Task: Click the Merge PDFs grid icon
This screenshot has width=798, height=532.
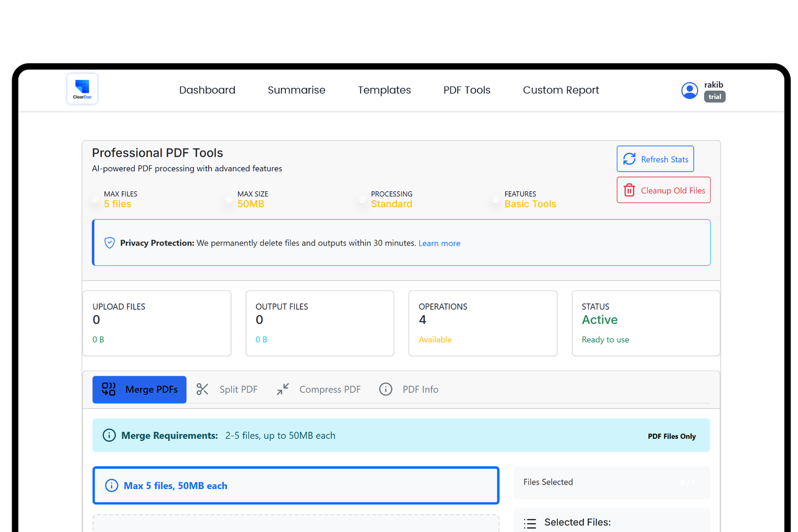Action: [x=109, y=389]
